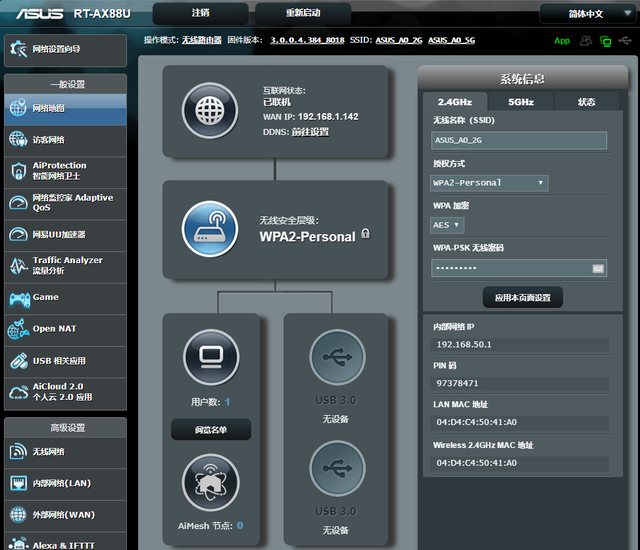This screenshot has height=550, width=640.
Task: Open Adaptive QoS gauge icon
Action: [x=18, y=202]
